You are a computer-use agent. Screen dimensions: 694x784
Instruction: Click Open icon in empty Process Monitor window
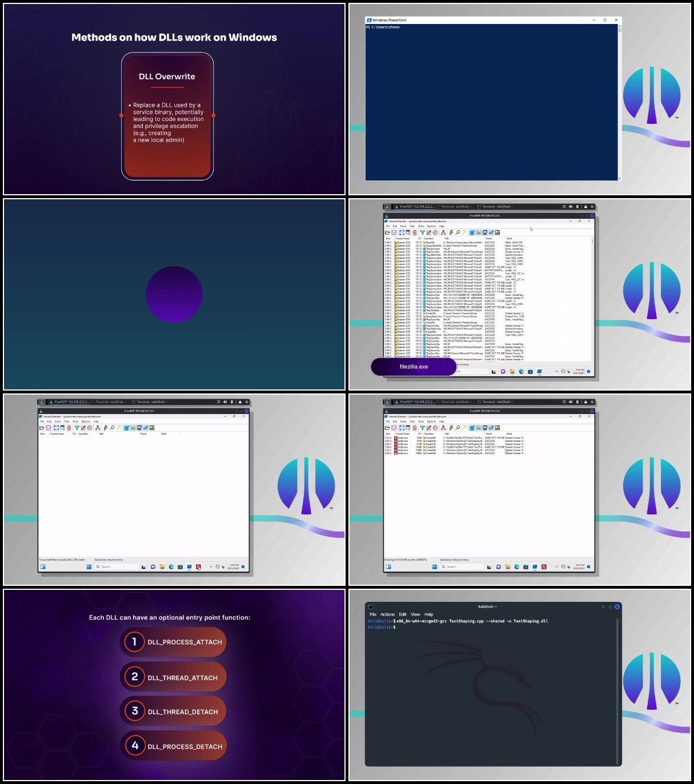click(x=42, y=428)
